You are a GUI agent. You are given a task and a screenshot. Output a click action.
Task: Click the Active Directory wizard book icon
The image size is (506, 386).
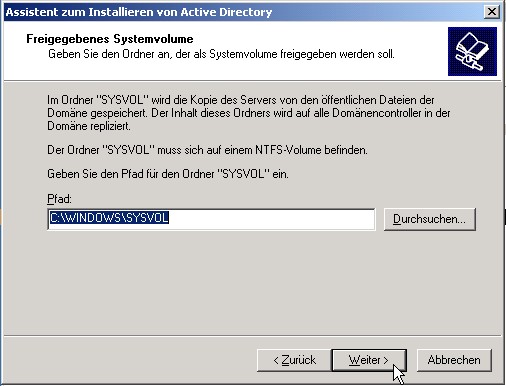coord(472,52)
